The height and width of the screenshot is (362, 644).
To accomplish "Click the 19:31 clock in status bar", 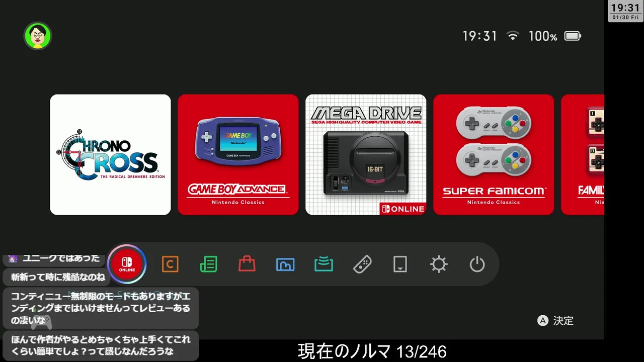I will (480, 36).
